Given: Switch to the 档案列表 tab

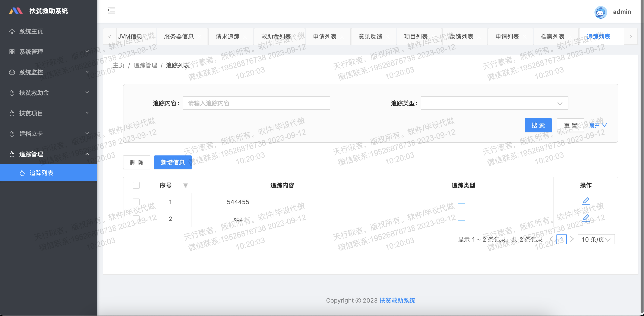Looking at the screenshot, I should 552,37.
